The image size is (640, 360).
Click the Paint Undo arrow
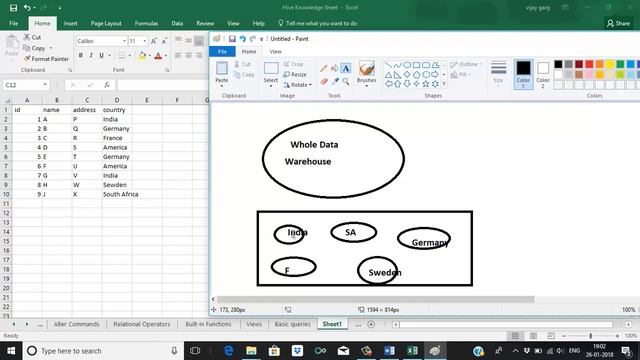(x=243, y=39)
